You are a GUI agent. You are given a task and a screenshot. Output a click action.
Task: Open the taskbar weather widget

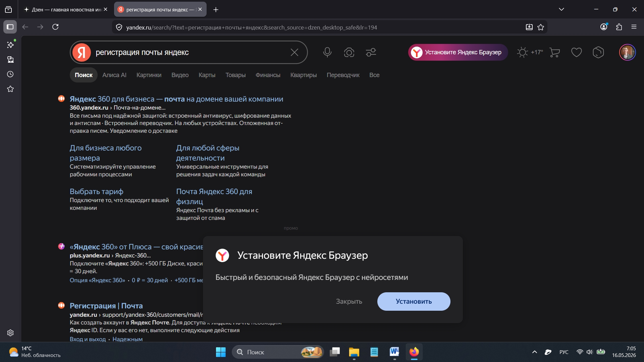pyautogui.click(x=35, y=352)
